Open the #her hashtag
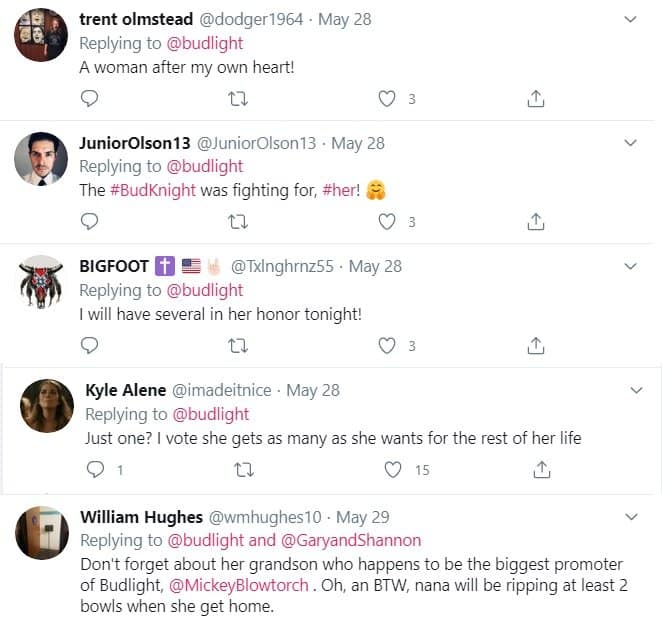The height and width of the screenshot is (631, 662). 341,190
